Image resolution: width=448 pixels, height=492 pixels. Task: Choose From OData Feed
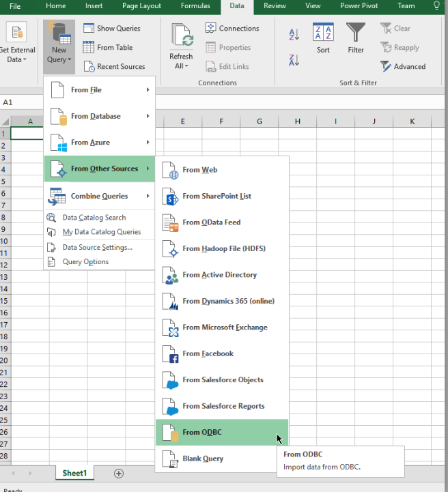coord(222,222)
